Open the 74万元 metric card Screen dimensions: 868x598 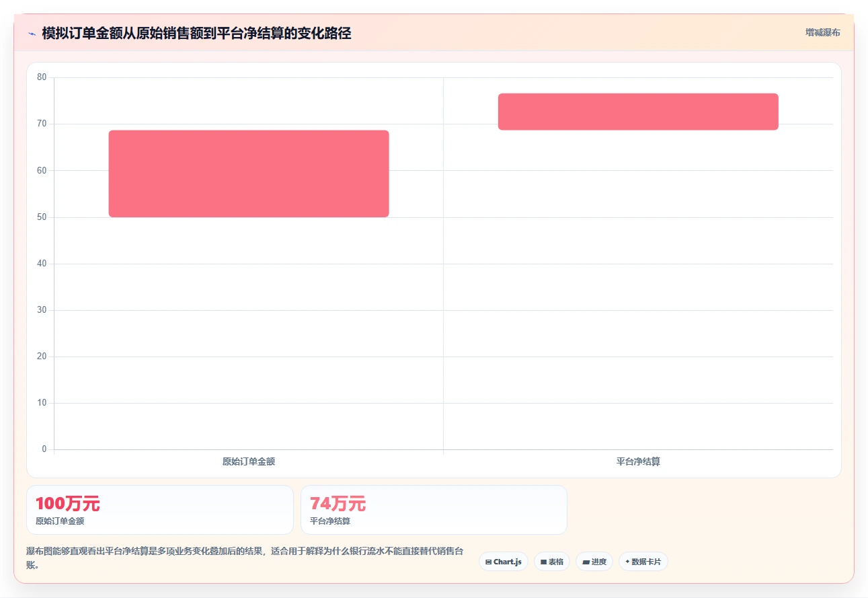tap(434, 510)
